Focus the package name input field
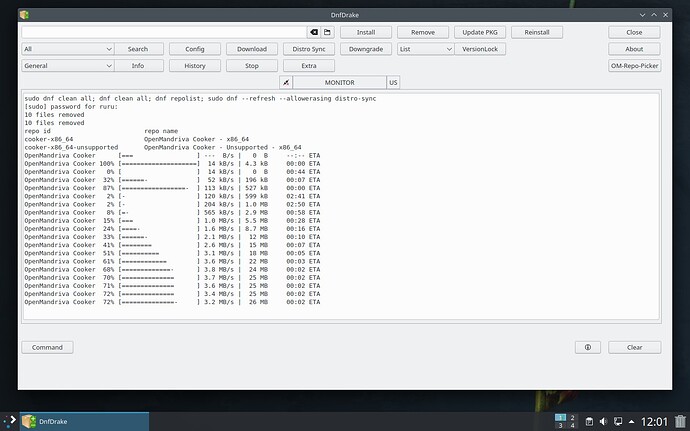 pos(164,32)
